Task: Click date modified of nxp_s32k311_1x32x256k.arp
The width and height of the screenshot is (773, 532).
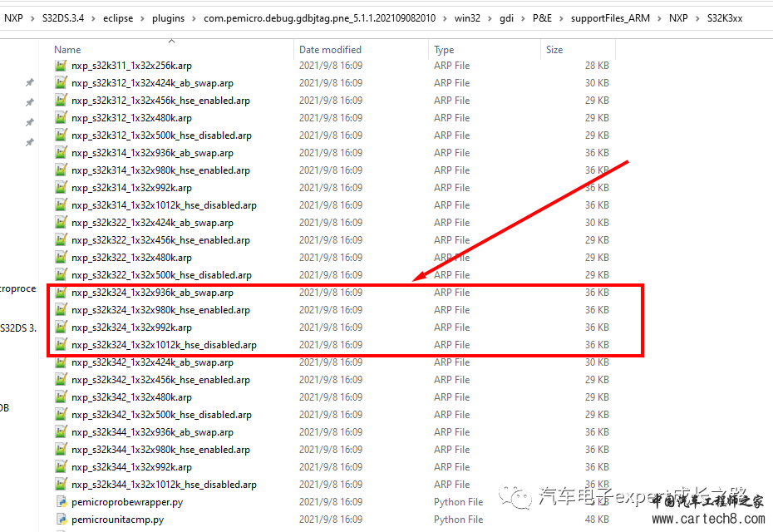Action: [x=331, y=66]
